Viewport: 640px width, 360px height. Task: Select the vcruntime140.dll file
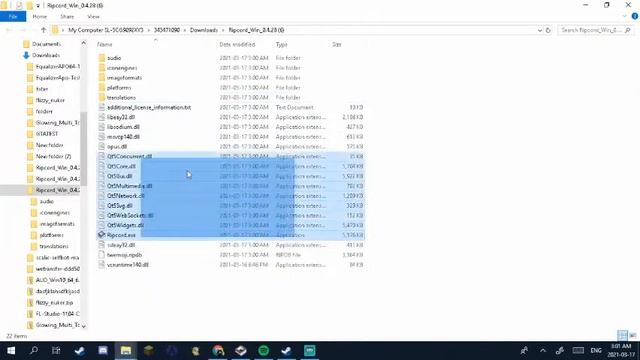coord(128,264)
